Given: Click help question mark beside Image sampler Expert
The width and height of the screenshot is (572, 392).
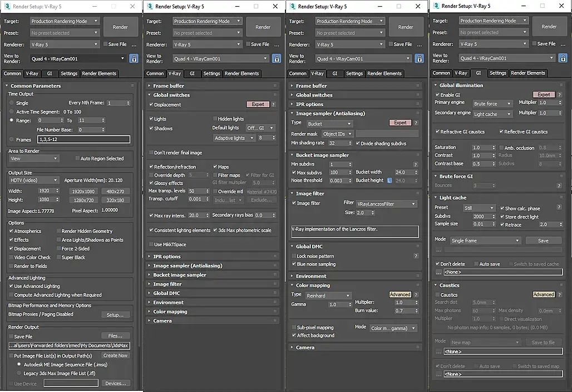Looking at the screenshot, I should point(416,123).
